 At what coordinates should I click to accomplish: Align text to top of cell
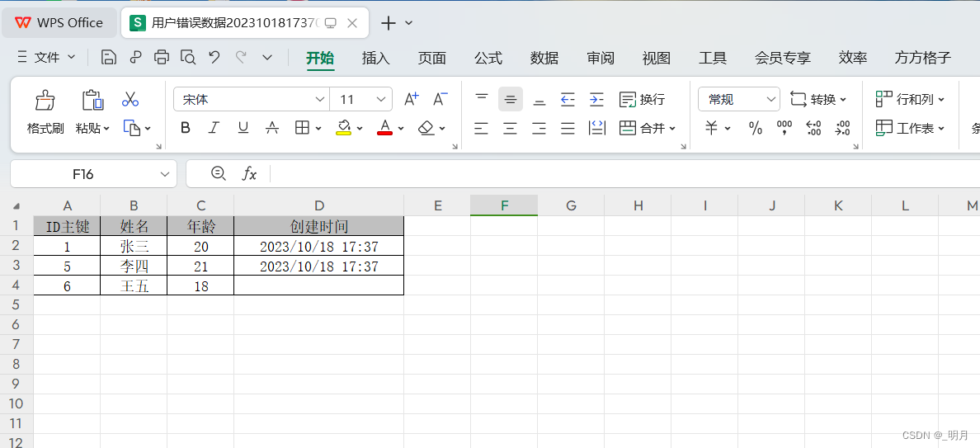[x=481, y=99]
